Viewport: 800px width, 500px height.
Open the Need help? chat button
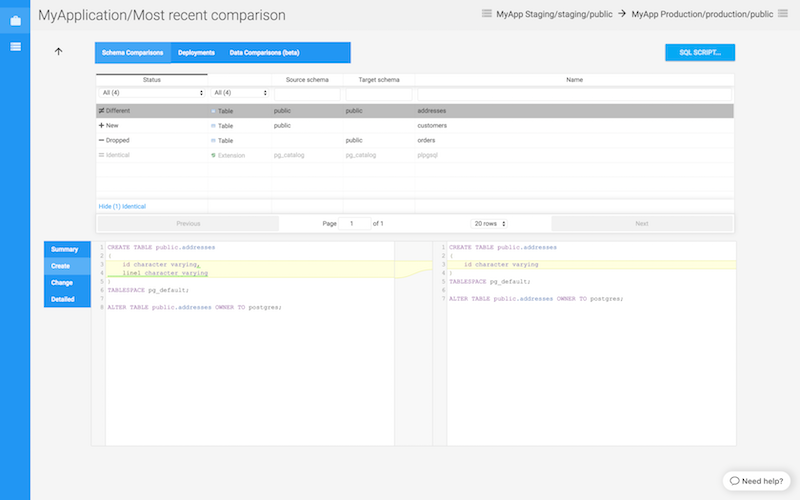pyautogui.click(x=756, y=481)
